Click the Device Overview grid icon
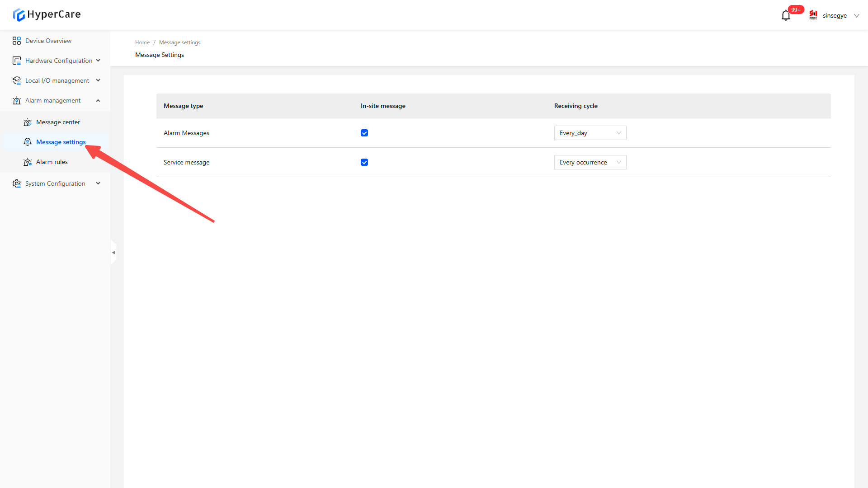This screenshot has width=868, height=488. (x=17, y=41)
